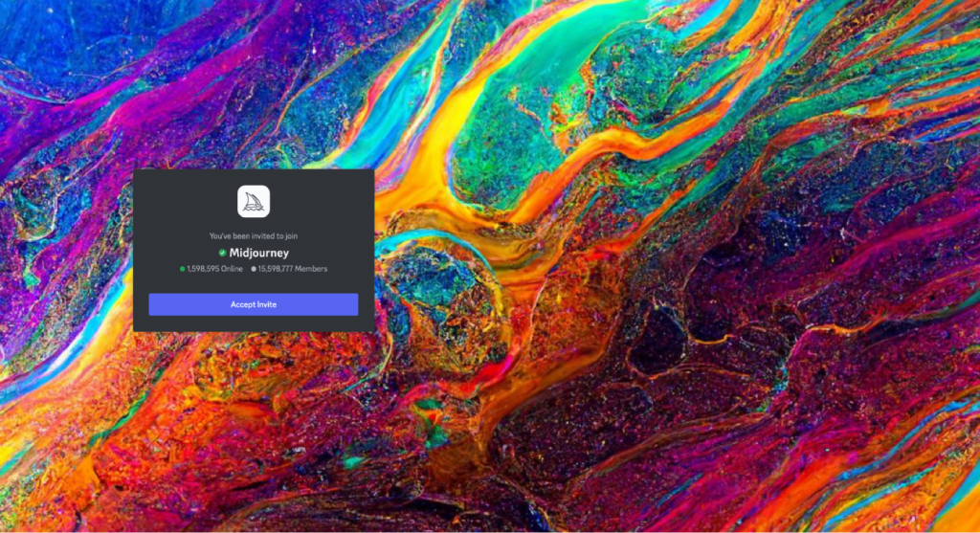
Task: Click the word Members in the invite card
Action: point(311,269)
